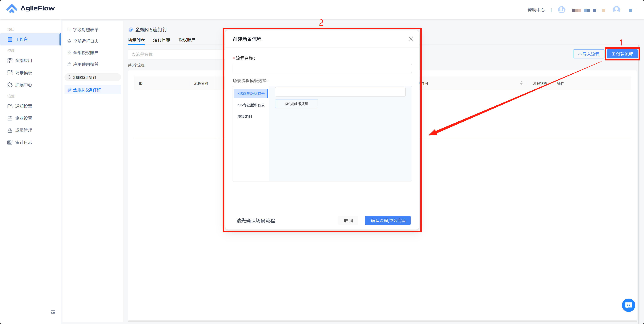644x324 pixels.
Task: Collapse the sidebar using menu-fold icon
Action: point(53,312)
